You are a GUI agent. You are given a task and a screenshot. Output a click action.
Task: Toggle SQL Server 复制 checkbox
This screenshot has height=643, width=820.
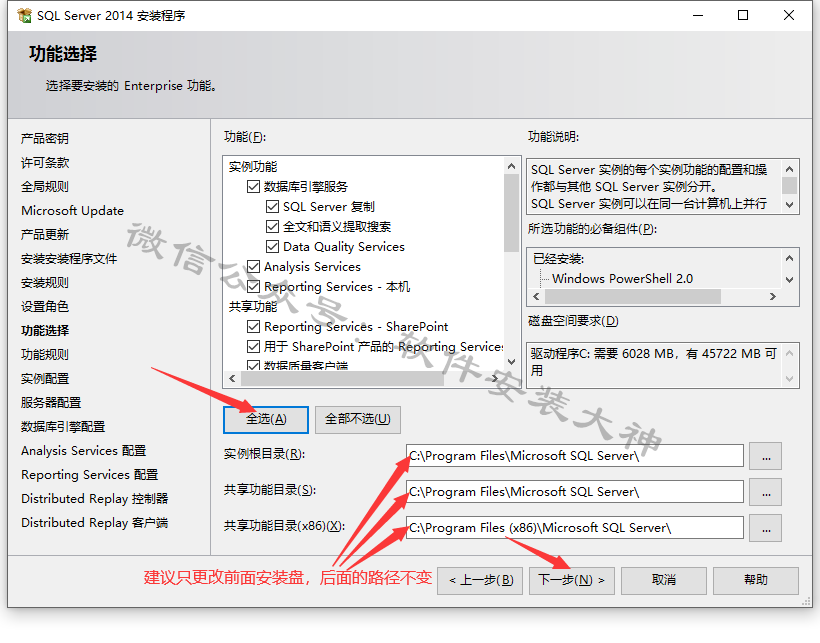[272, 206]
